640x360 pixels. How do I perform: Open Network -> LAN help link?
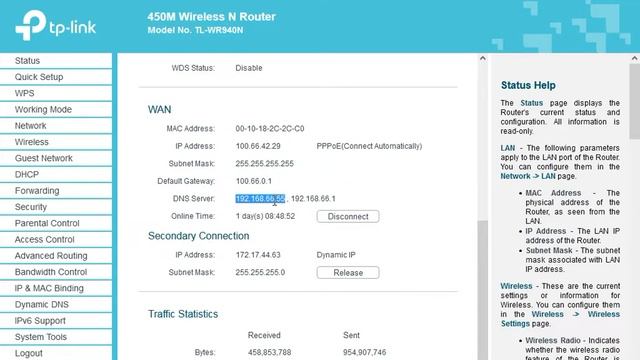528,176
